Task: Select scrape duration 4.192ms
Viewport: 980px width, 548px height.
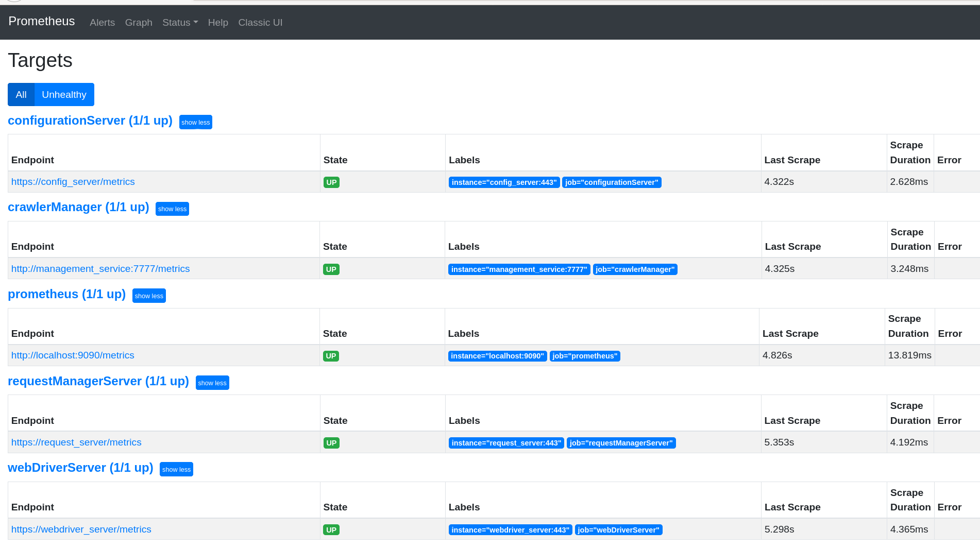Action: [x=909, y=442]
